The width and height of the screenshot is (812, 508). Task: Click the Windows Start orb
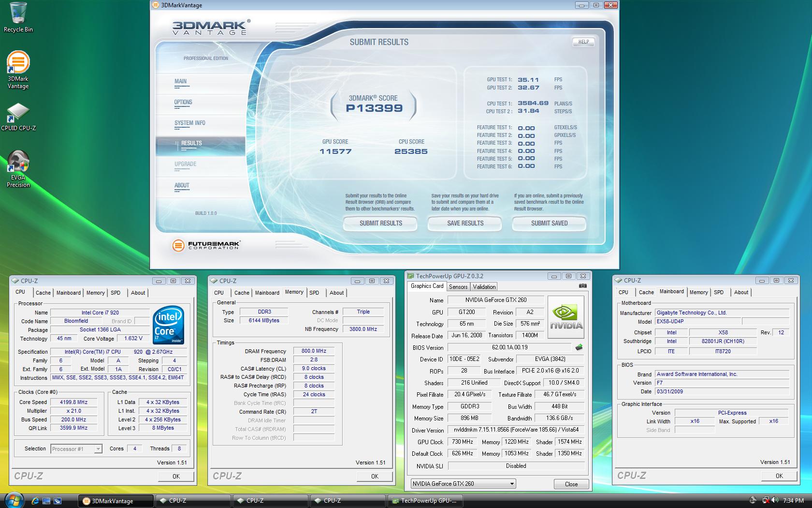13,500
